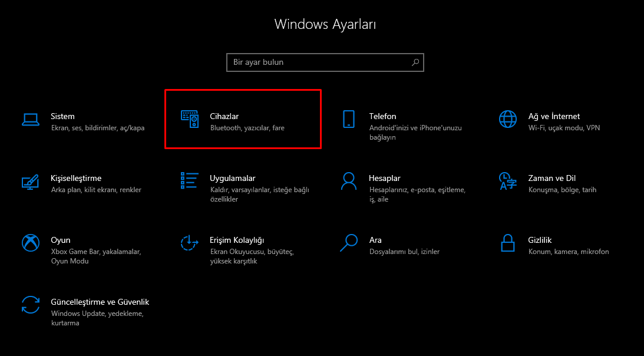The image size is (644, 356).
Task: Open Hesaplar settings label
Action: click(x=384, y=179)
